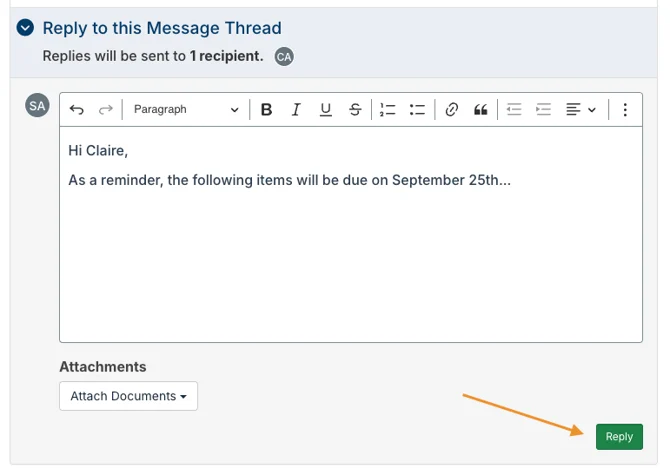Insert a numbered list
670x475 pixels.
388,110
